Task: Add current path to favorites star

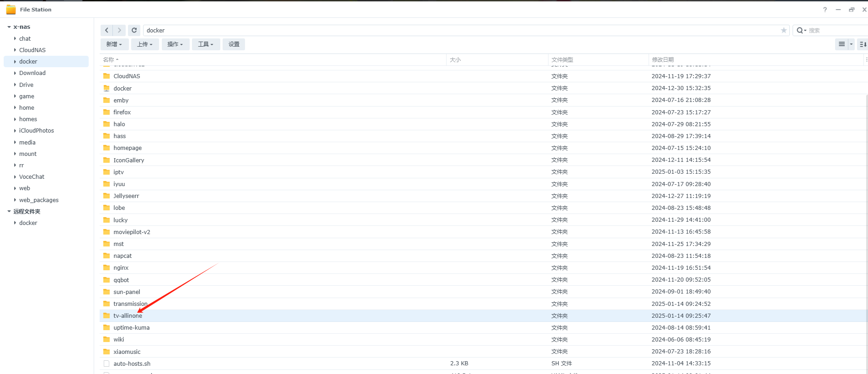Action: coord(783,30)
